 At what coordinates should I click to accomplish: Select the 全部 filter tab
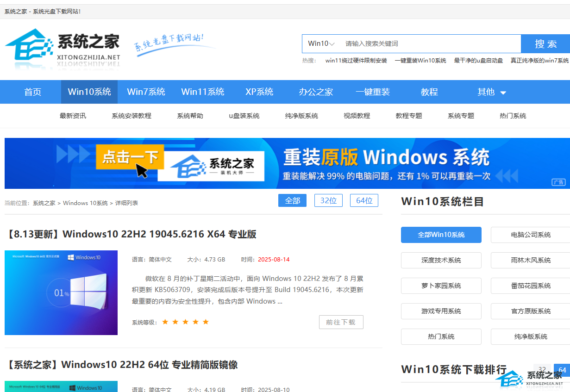[x=292, y=200]
